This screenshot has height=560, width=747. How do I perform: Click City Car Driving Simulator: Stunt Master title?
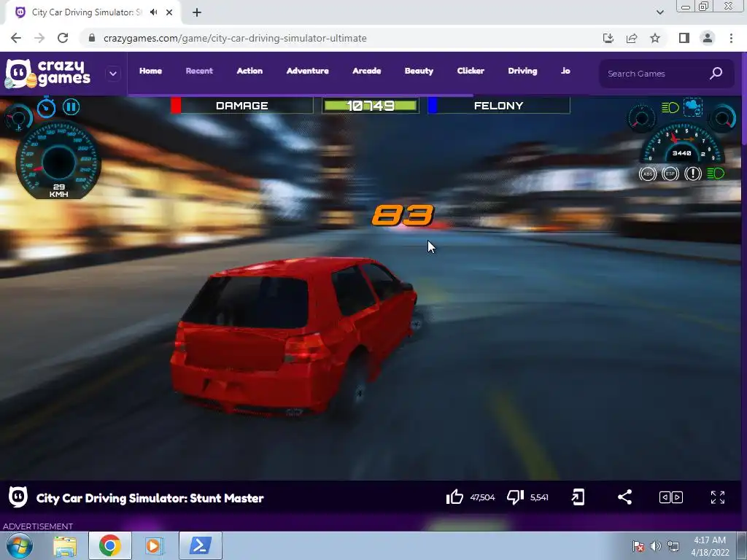click(150, 498)
